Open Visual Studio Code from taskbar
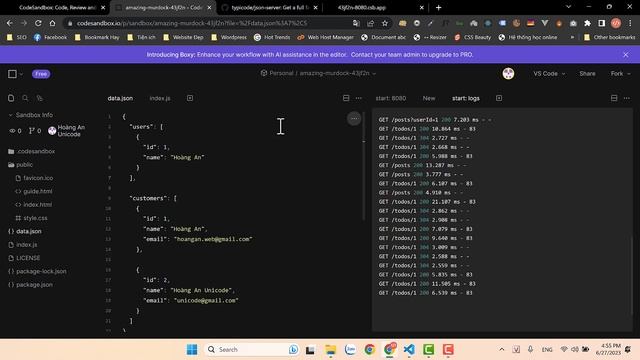 coord(409,349)
